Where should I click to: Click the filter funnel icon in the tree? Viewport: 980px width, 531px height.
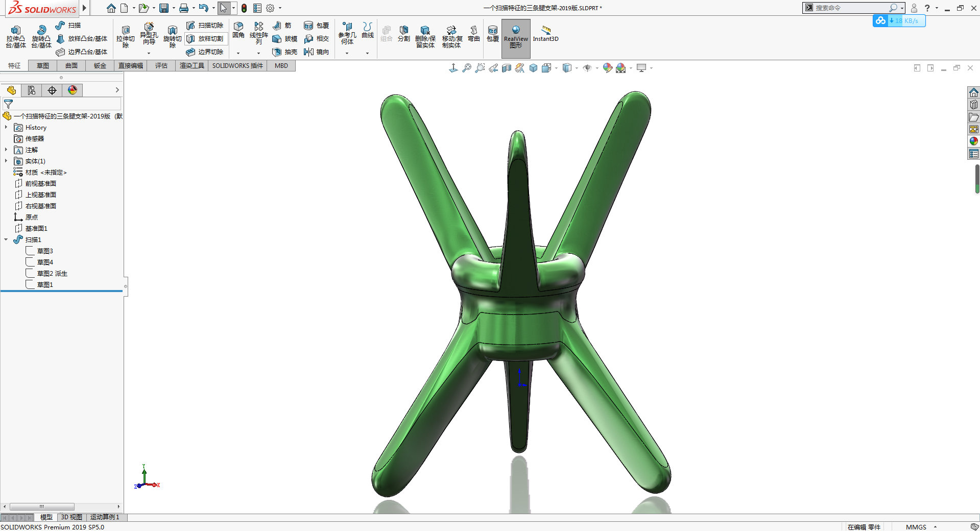tap(8, 104)
